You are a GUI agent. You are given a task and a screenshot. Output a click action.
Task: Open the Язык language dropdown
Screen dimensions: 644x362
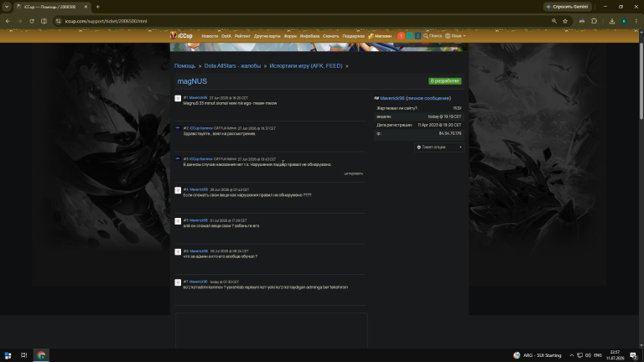pyautogui.click(x=455, y=36)
